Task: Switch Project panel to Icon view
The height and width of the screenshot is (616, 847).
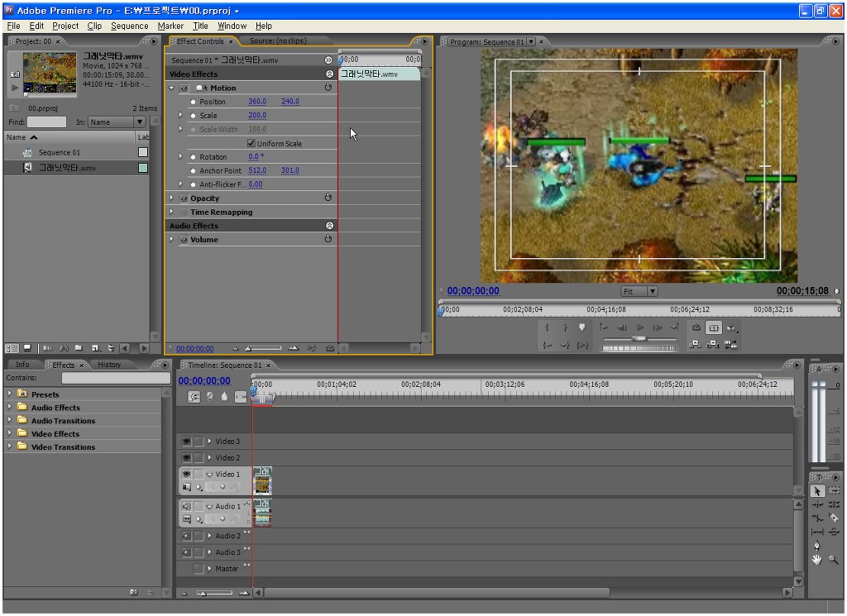Action: pos(27,348)
